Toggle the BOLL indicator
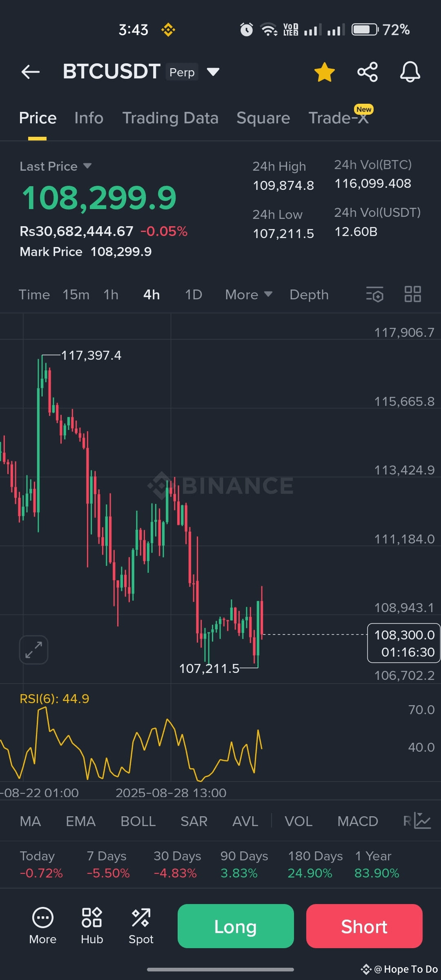 point(138,821)
